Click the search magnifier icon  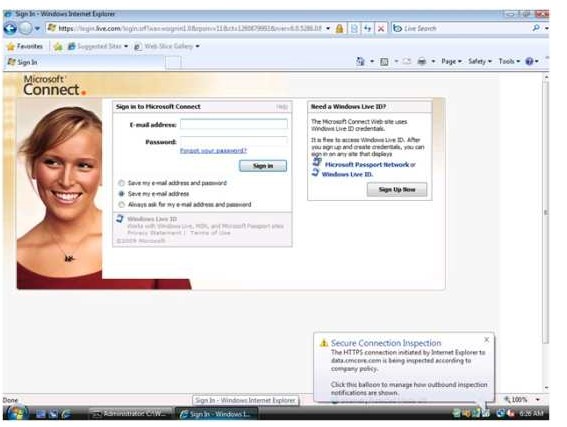pyautogui.click(x=536, y=28)
